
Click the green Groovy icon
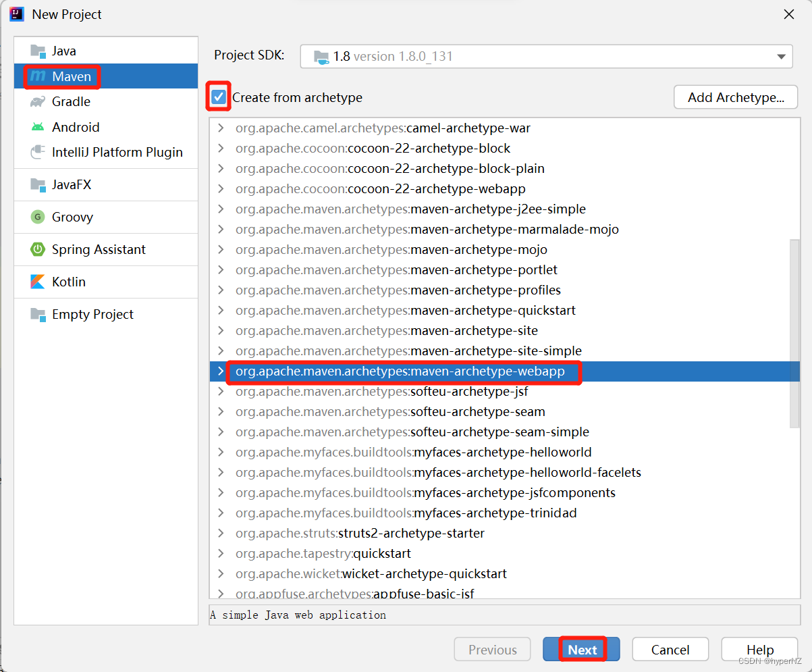(x=38, y=217)
